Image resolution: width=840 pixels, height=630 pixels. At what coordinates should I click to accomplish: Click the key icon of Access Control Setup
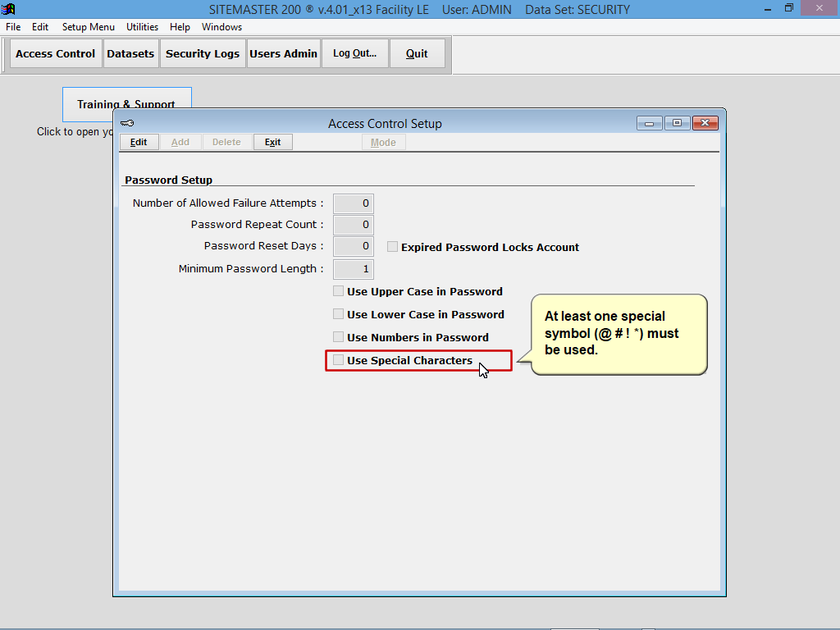[127, 123]
